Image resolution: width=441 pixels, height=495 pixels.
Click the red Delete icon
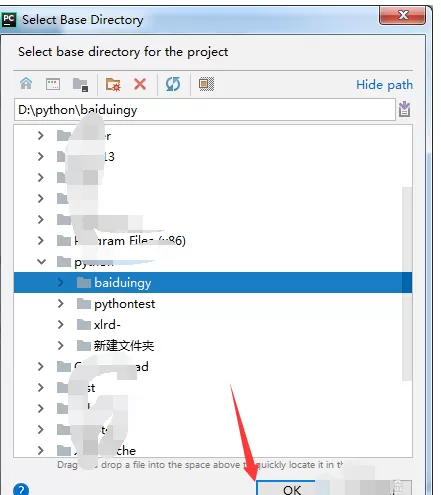click(140, 84)
